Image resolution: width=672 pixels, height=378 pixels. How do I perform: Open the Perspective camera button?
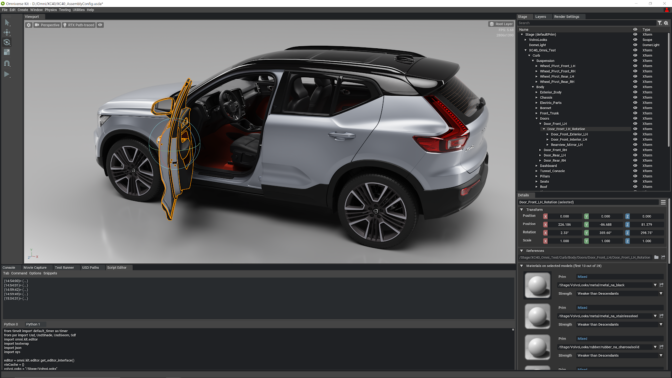point(47,25)
